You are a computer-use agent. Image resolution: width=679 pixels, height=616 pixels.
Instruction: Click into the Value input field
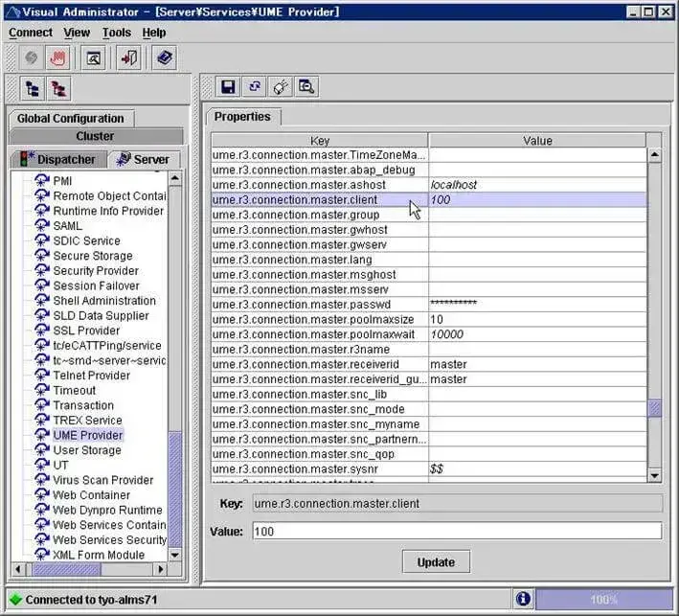coord(457,531)
